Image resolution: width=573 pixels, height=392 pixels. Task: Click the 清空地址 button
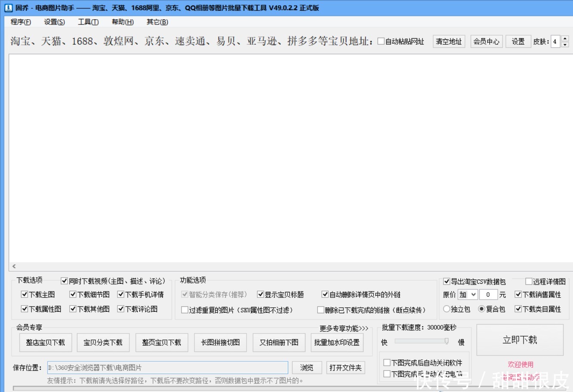click(x=449, y=41)
